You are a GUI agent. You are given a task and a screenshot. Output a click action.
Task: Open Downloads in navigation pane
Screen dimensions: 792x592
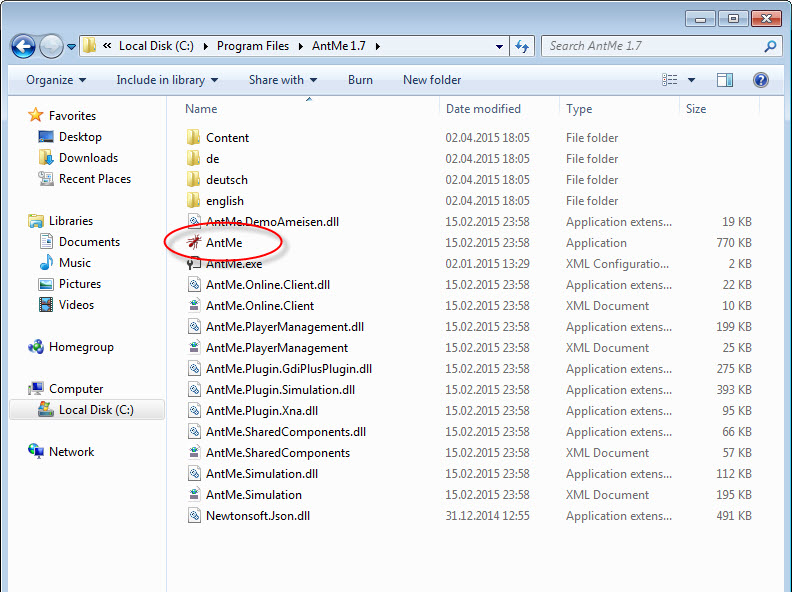pos(88,158)
